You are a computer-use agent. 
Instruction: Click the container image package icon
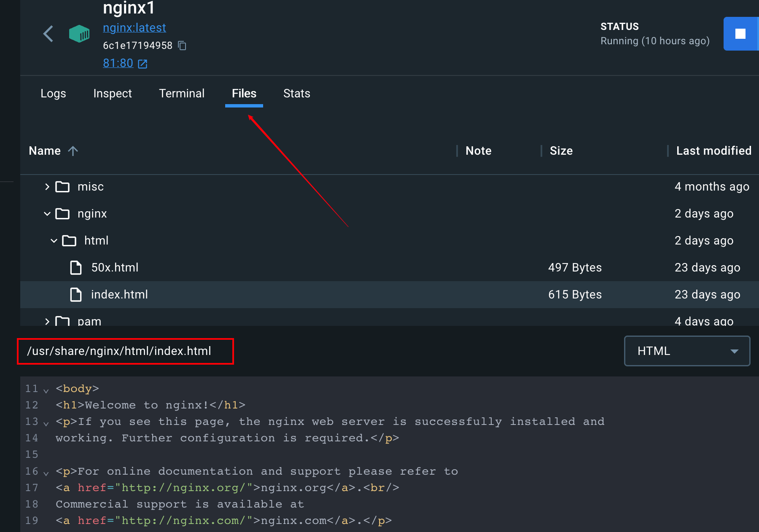pyautogui.click(x=79, y=34)
